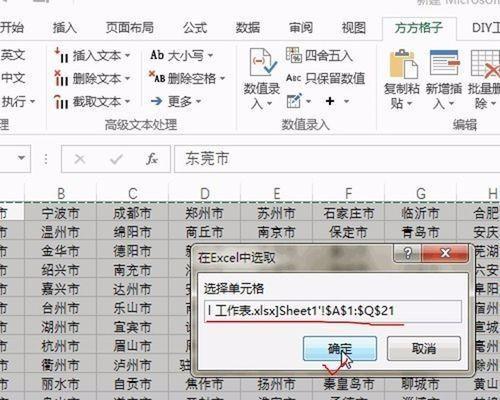Image resolution: width=500 pixels, height=400 pixels.
Task: Click the 只保留数值 icon
Action: tap(293, 78)
